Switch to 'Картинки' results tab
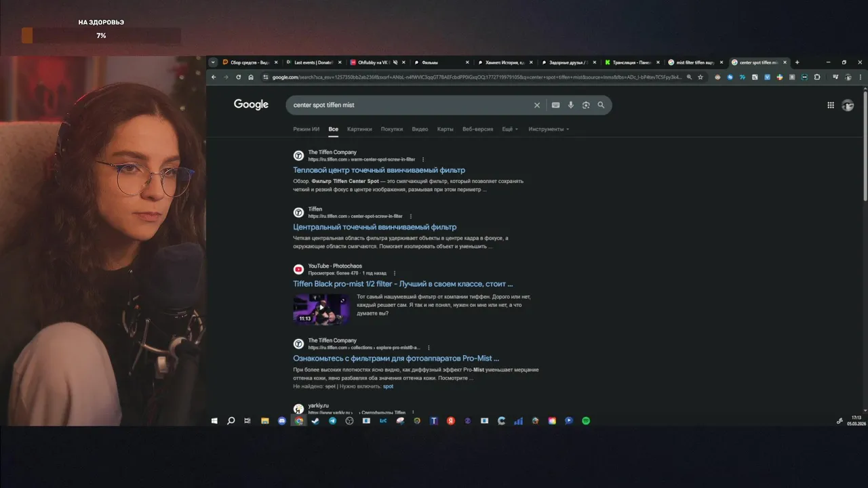The width and height of the screenshot is (868, 488). pos(359,129)
